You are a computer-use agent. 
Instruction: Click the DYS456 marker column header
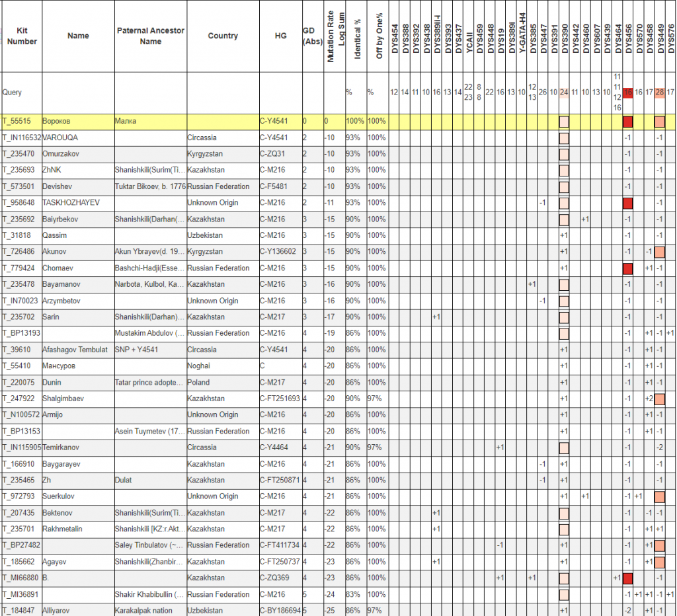click(628, 36)
